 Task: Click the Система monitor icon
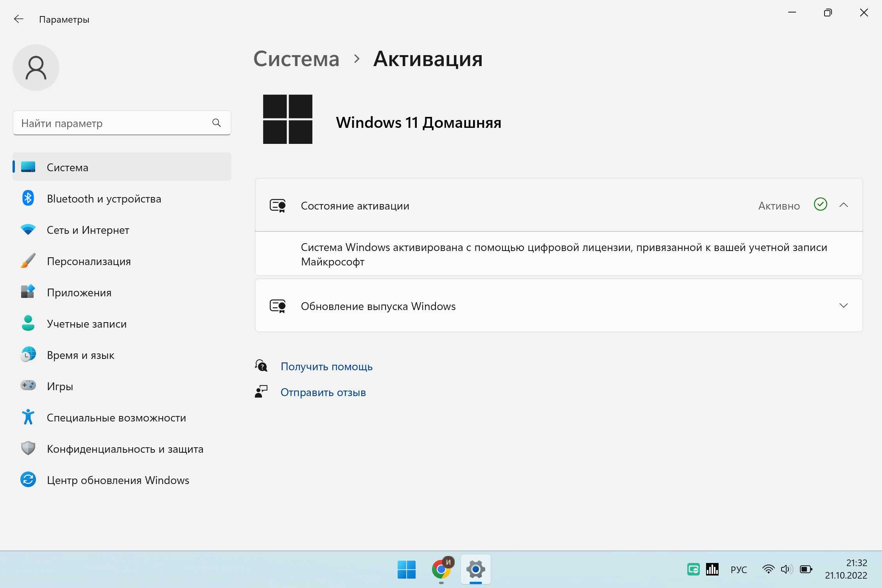coord(28,167)
